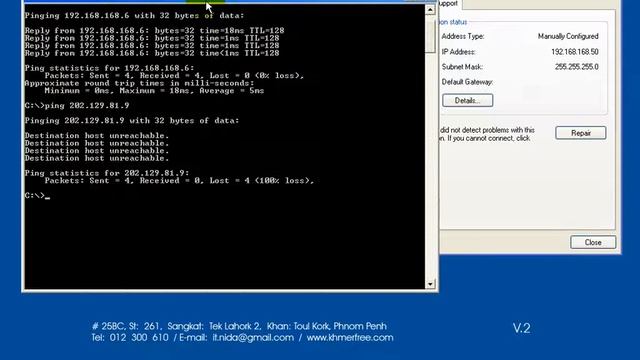Click the reply line with time=18ms
640x360 pixels.
(154, 31)
